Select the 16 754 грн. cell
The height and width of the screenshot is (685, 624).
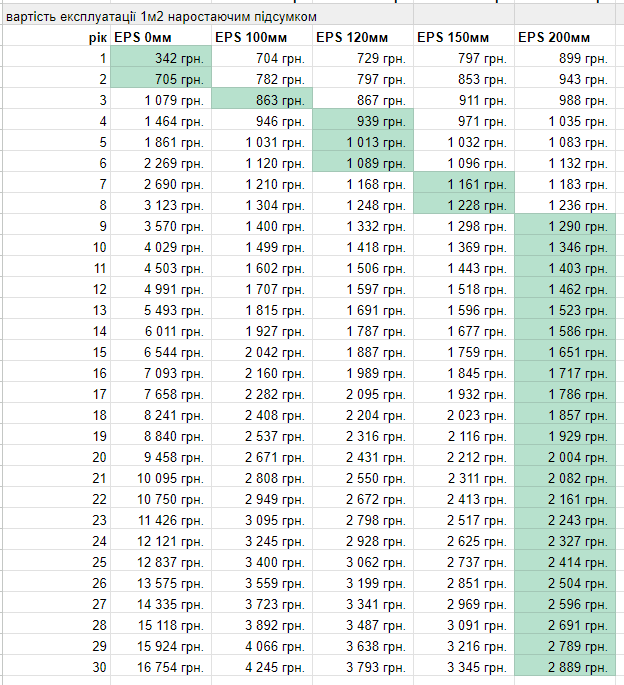[161, 667]
